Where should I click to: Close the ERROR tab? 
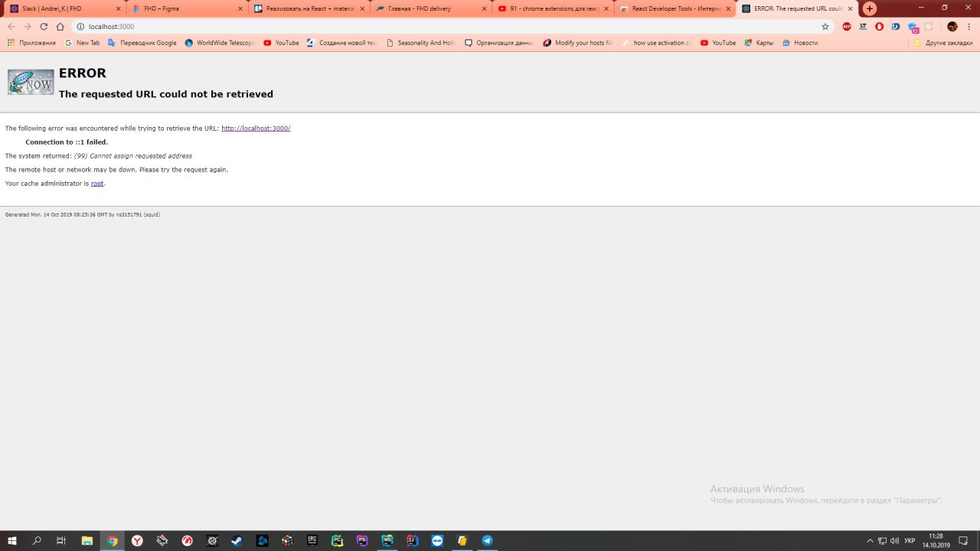pyautogui.click(x=851, y=8)
